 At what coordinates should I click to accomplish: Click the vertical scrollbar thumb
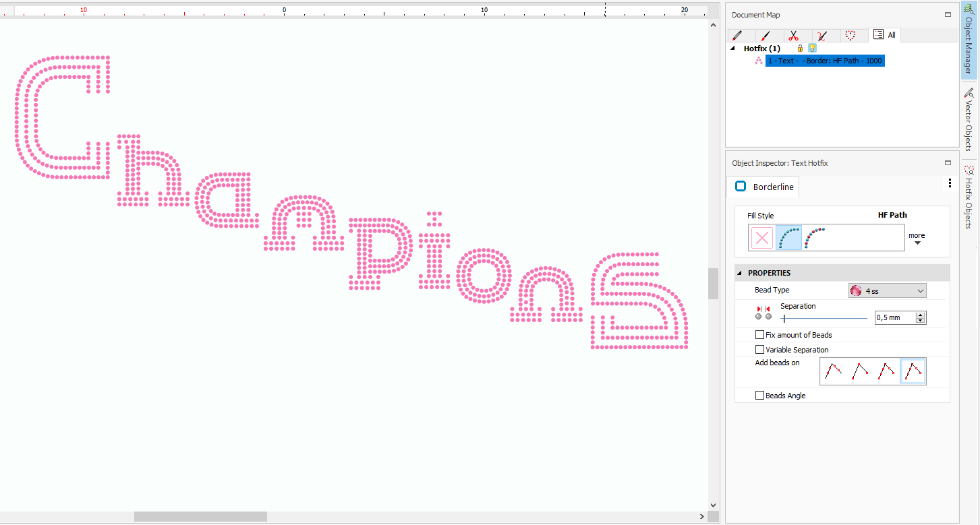pos(714,284)
